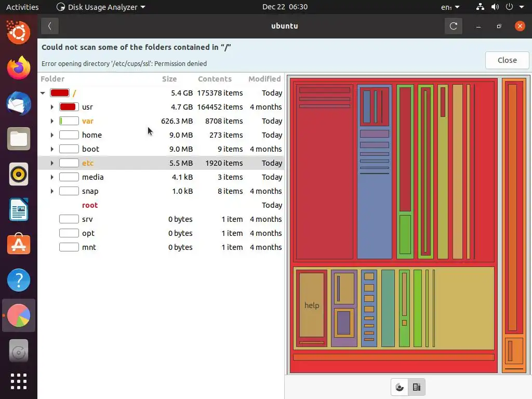Open LibreOffice Writer from the dock
This screenshot has height=399, width=532.
(19, 210)
